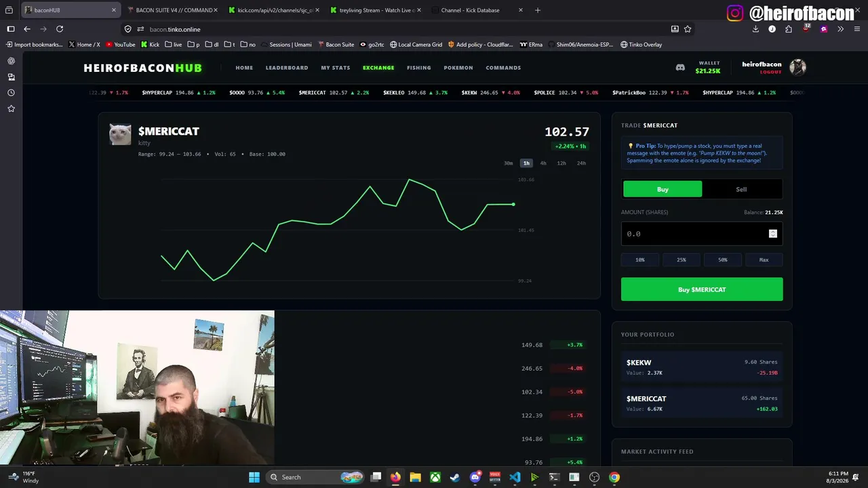Open the Bacon Suite bookmark
The image size is (868, 488).
pyautogui.click(x=336, y=45)
